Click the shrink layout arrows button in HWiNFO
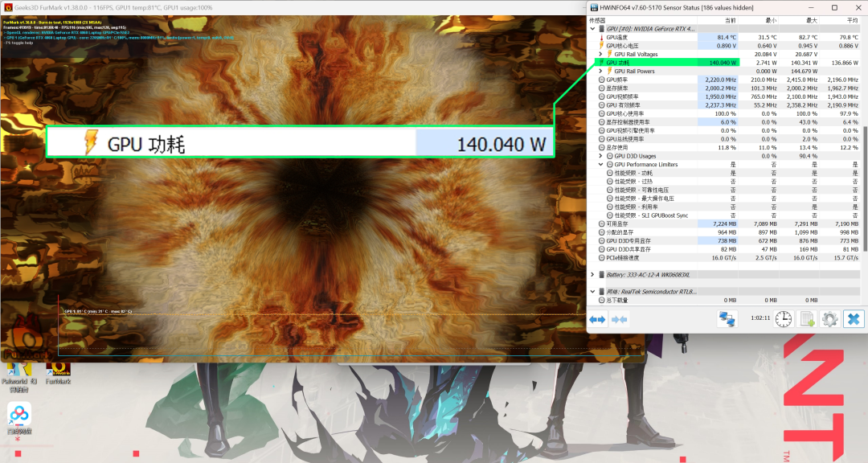The image size is (868, 463). [620, 319]
